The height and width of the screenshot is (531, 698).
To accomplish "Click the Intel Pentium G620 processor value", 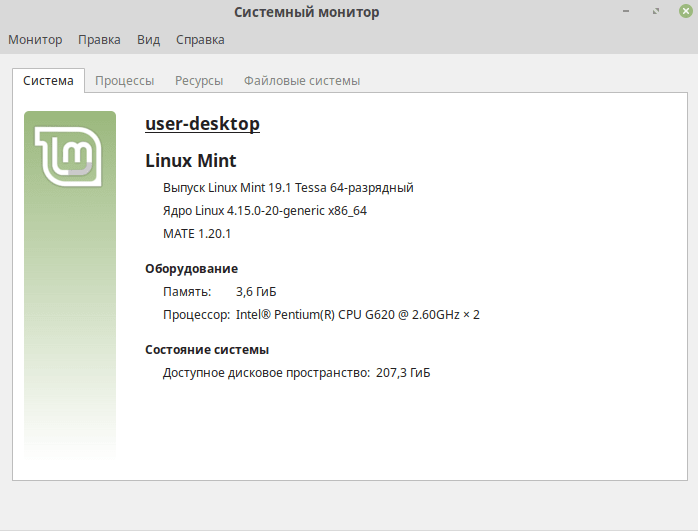I will point(357,315).
